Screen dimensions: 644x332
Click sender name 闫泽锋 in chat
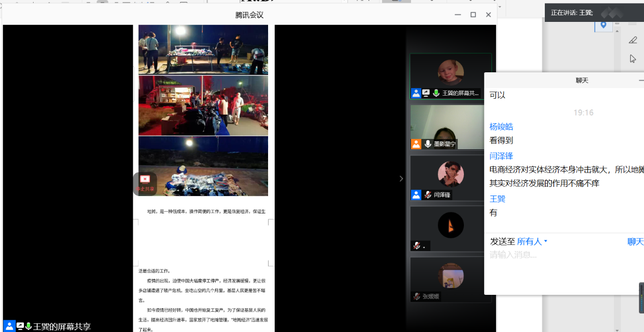pyautogui.click(x=501, y=156)
